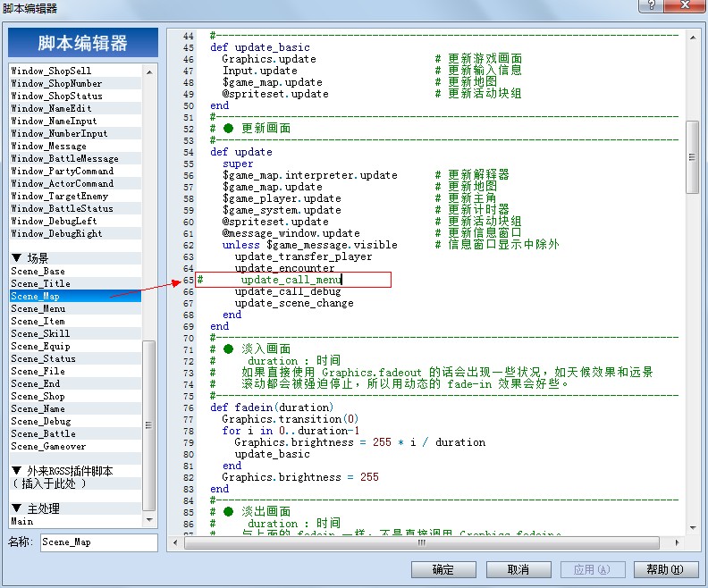Select Window_NumberInput script
This screenshot has height=588, width=708.
tap(75, 133)
